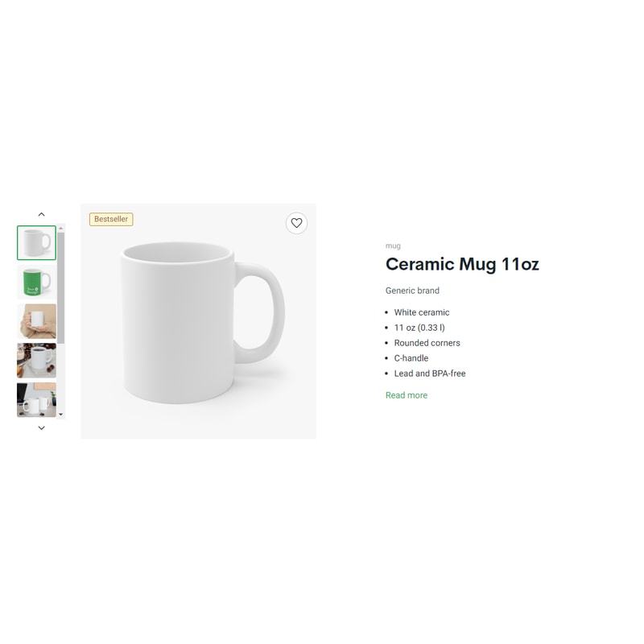Select the plain white mug thumbnail
The height and width of the screenshot is (644, 644).
pos(36,243)
